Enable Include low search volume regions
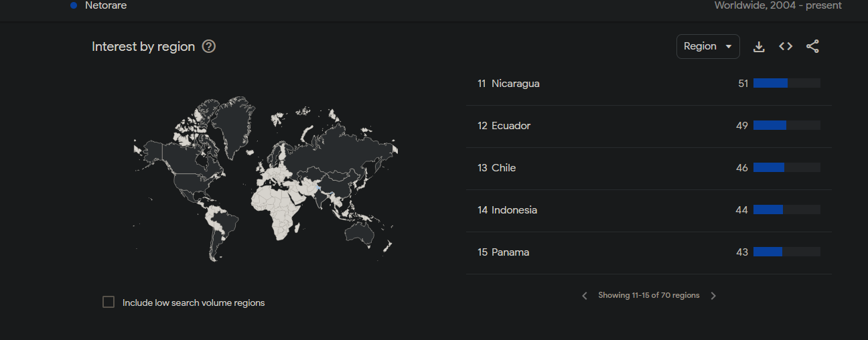This screenshot has width=868, height=340. coord(108,302)
